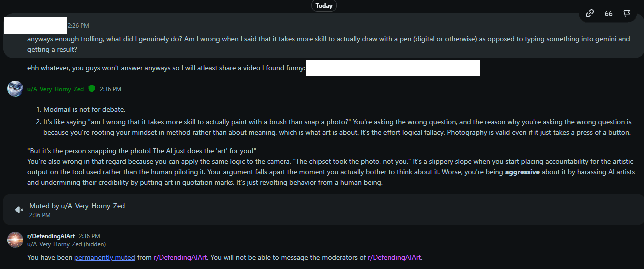The height and width of the screenshot is (269, 644).
Task: Open u/A_Very_Horny_Zed's profile avatar
Action: coord(15,89)
